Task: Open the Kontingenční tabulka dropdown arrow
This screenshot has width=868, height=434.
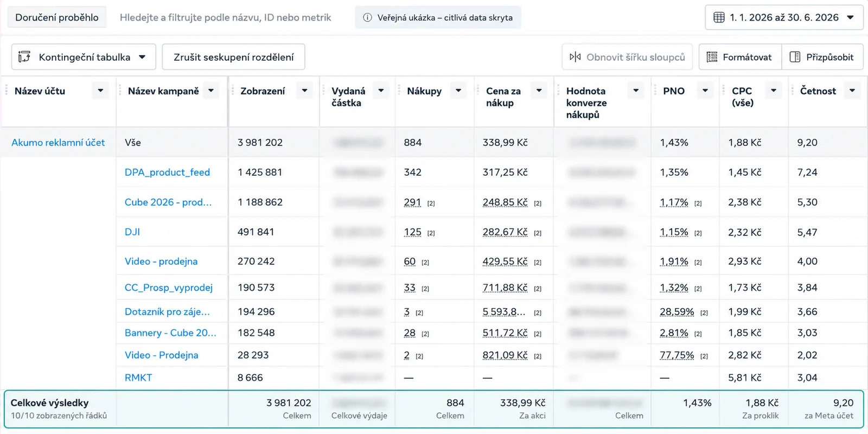Action: (142, 57)
